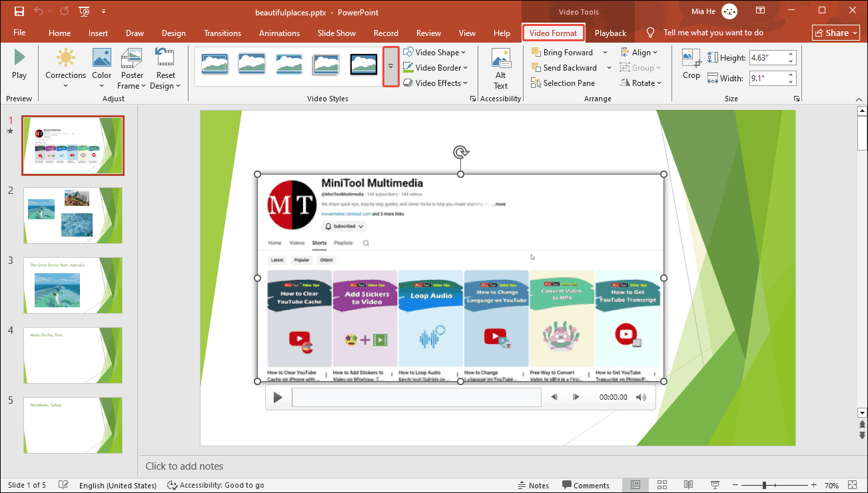Image resolution: width=868 pixels, height=493 pixels.
Task: Open the Rotate dropdown menu
Action: click(642, 83)
